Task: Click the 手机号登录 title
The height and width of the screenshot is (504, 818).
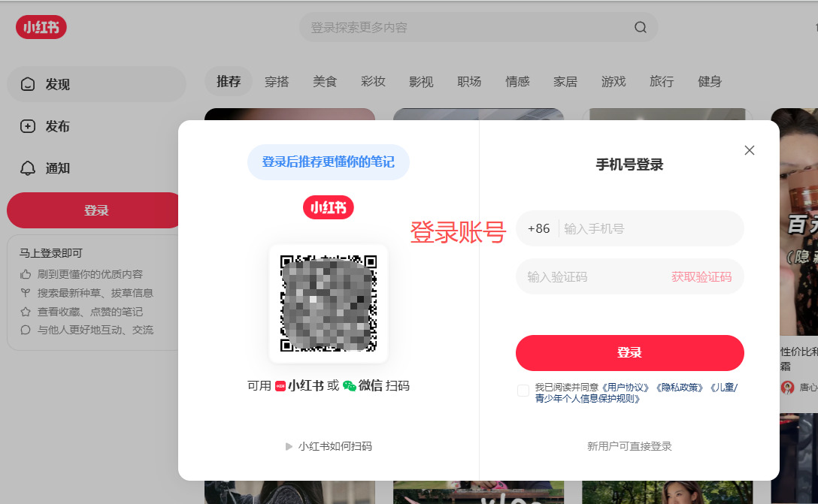Action: [x=630, y=164]
